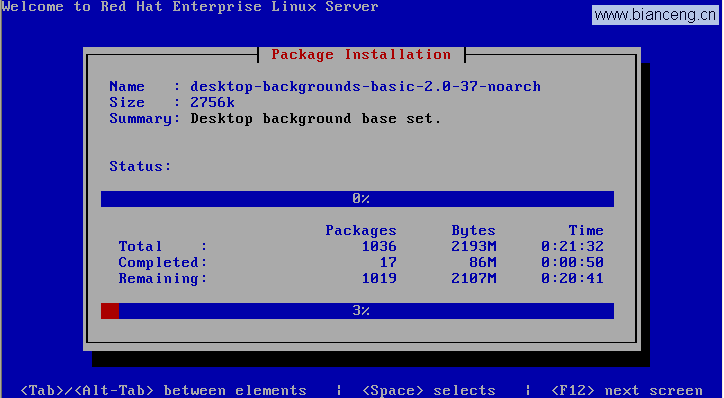Click completed time value 0:00:50
724x398 pixels.
tap(573, 263)
